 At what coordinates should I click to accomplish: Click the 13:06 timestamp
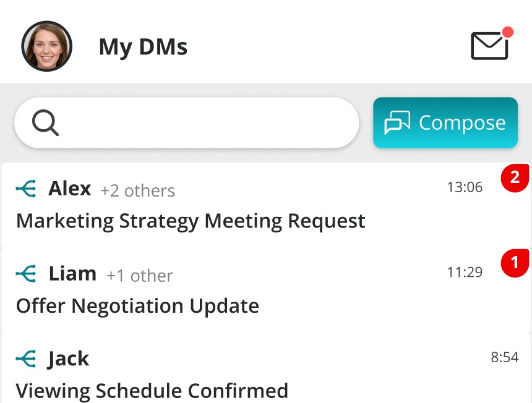coord(465,187)
